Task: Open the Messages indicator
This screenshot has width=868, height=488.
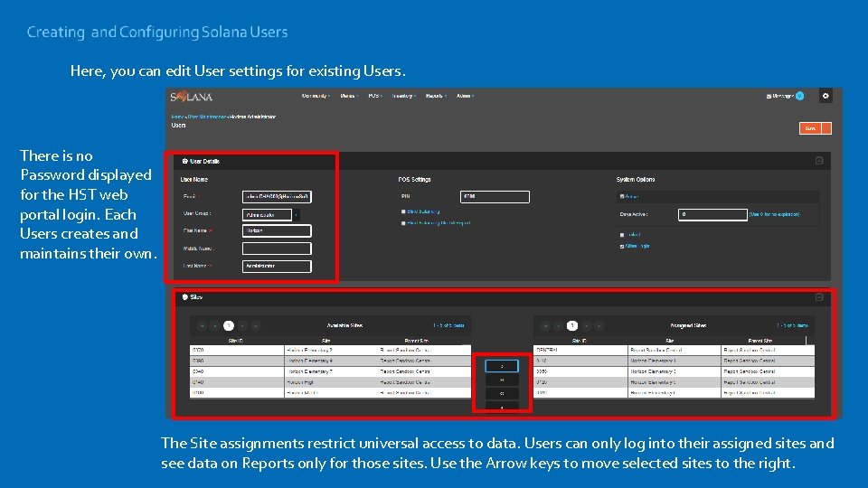Action: pyautogui.click(x=785, y=96)
